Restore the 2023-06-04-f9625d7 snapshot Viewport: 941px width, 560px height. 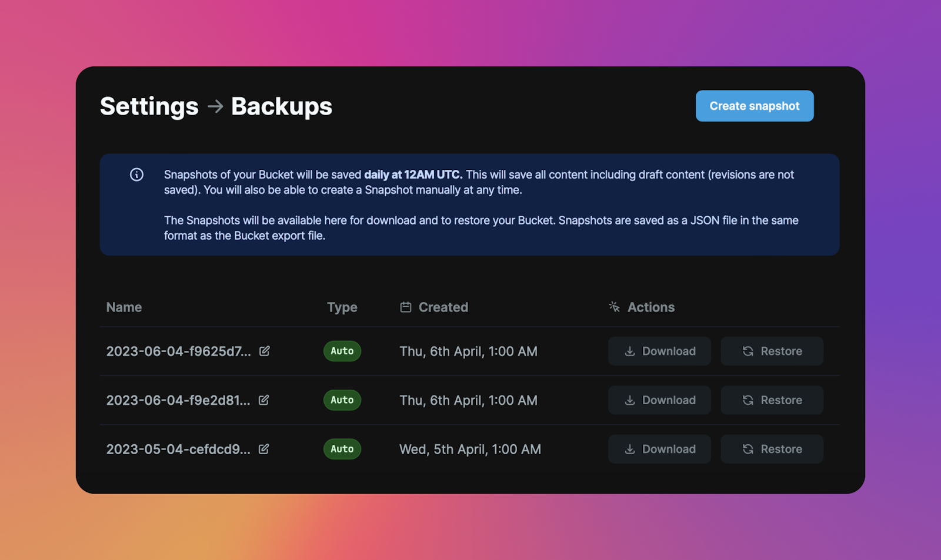pos(772,351)
